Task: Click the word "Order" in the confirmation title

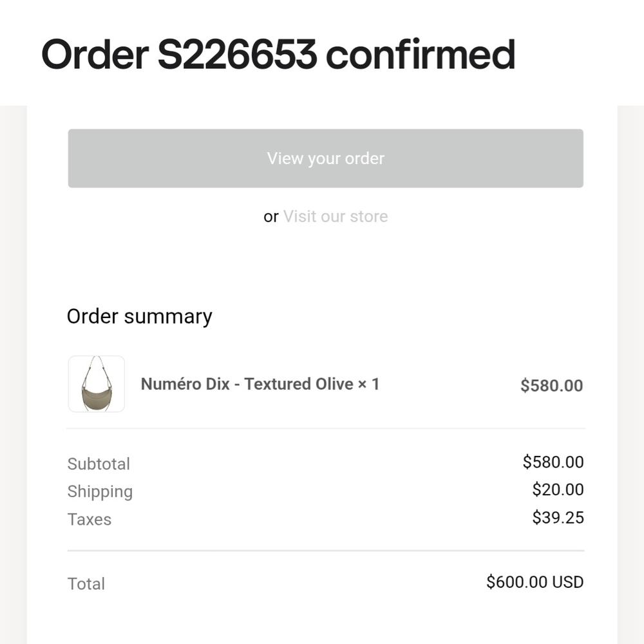Action: [x=95, y=55]
